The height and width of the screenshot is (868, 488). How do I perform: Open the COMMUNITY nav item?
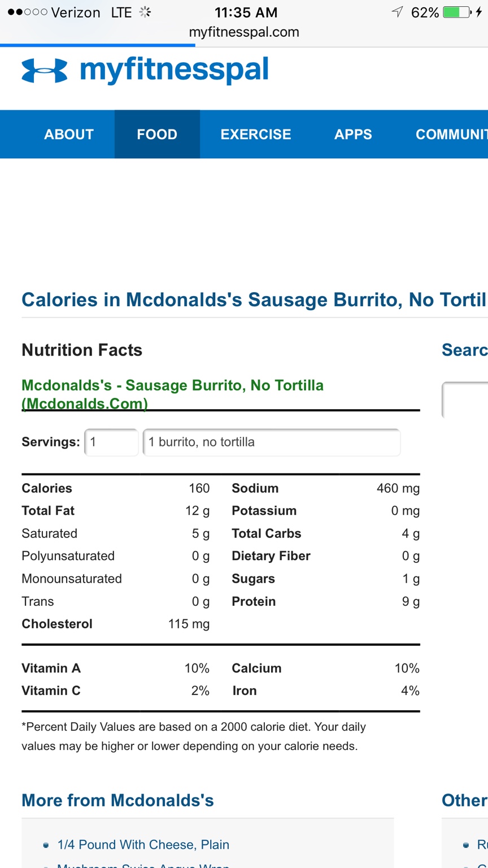(x=451, y=134)
